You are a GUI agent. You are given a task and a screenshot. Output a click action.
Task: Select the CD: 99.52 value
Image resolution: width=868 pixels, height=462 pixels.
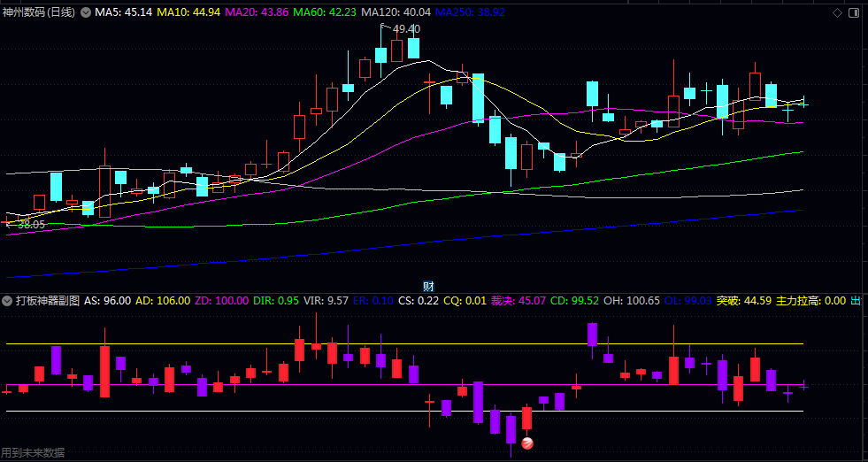tap(574, 301)
